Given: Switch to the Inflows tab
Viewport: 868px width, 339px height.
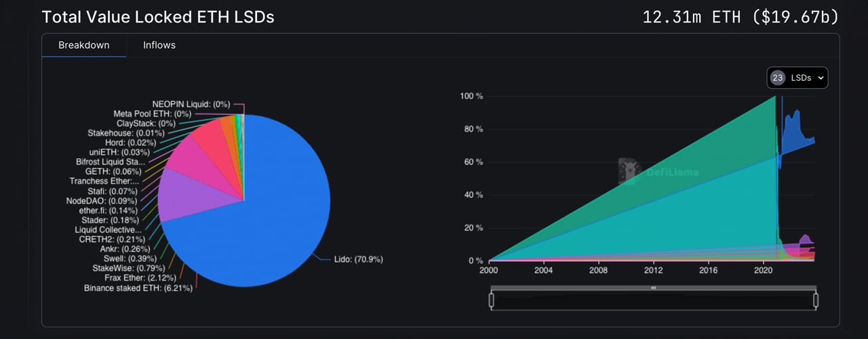Looking at the screenshot, I should coord(159,45).
